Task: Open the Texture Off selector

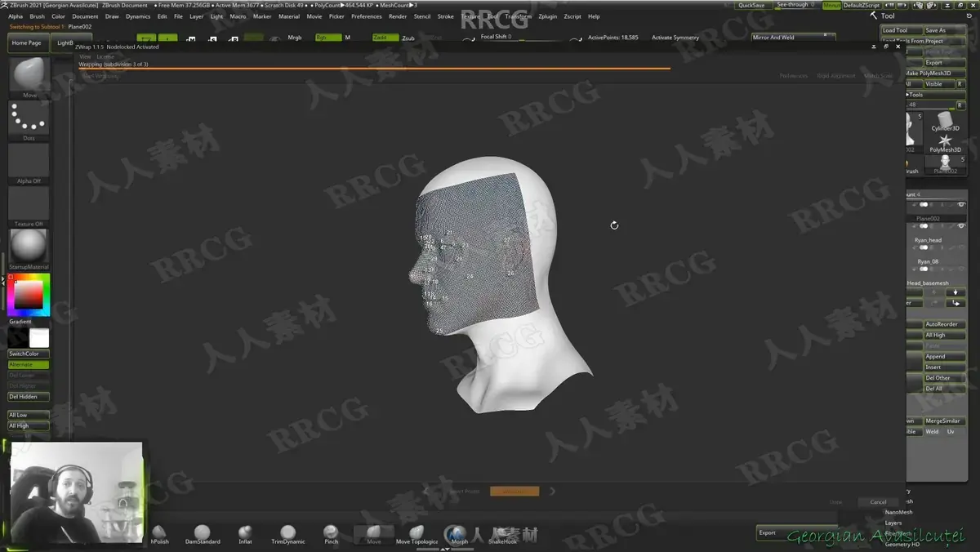Action: click(x=29, y=205)
